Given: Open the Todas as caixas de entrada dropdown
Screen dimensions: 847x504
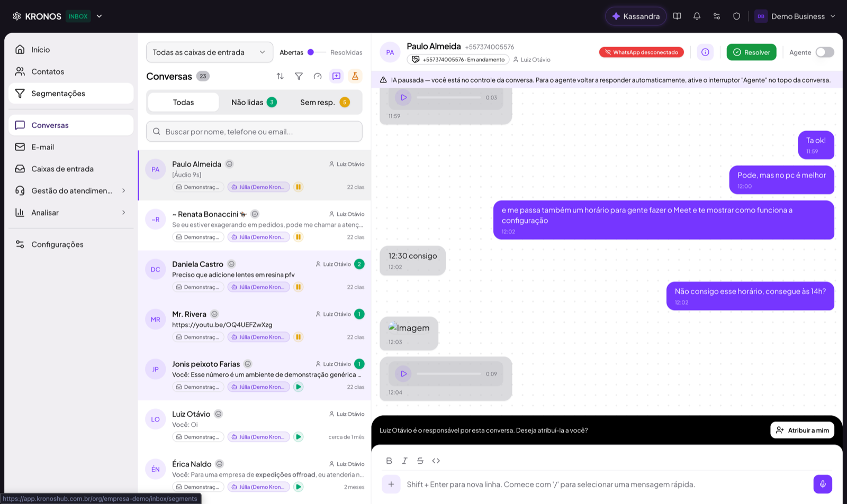Looking at the screenshot, I should click(210, 52).
